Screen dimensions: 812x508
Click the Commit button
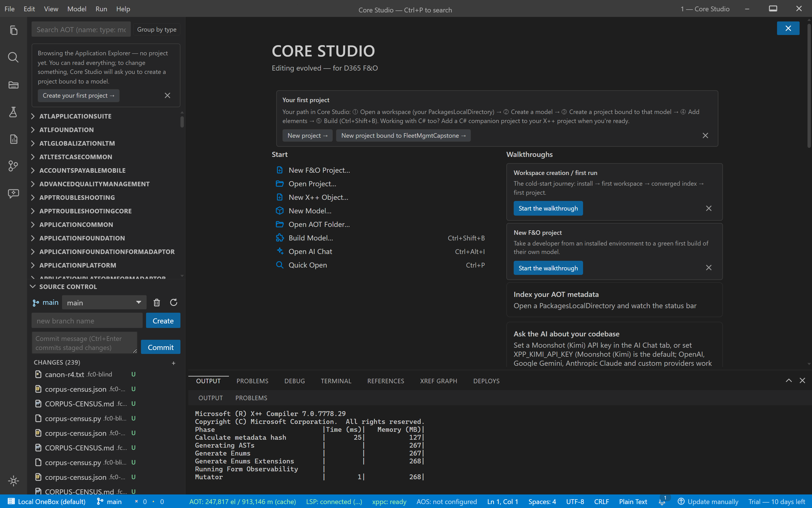(161, 347)
